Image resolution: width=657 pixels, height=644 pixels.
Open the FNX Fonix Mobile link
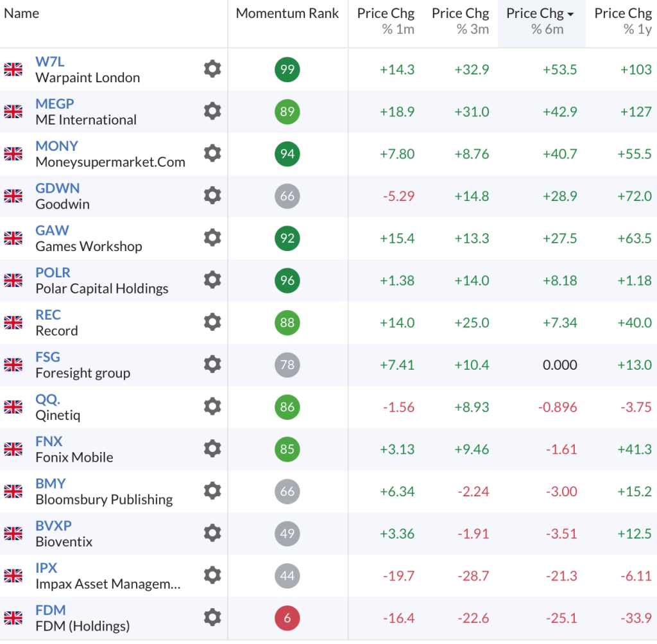[49, 442]
